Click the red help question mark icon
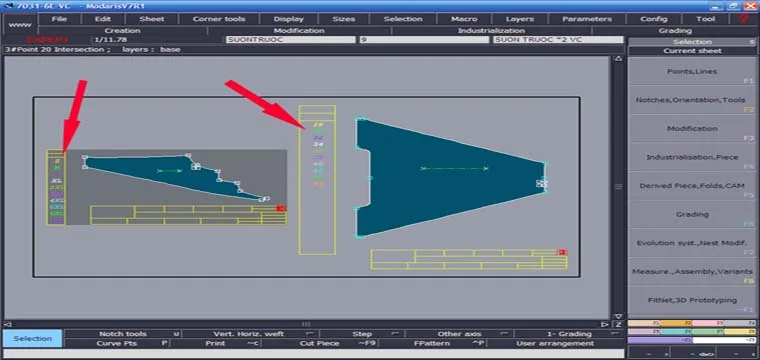The image size is (760, 360). tap(744, 19)
